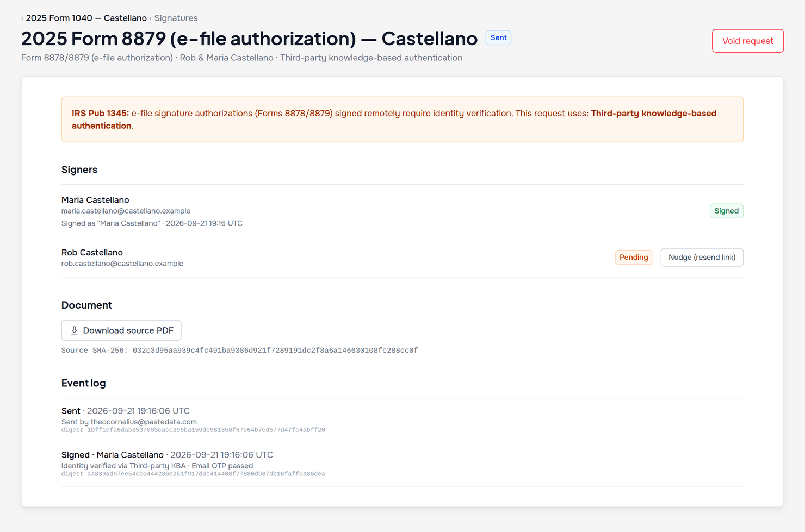The image size is (805, 532).
Task: Click the 'Signed as "Maria Castellano"' timestamp line
Action: coord(152,223)
